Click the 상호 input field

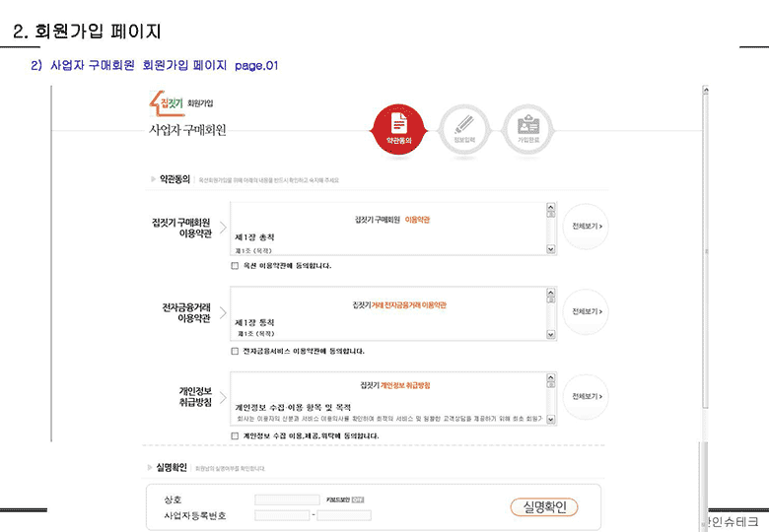point(287,500)
